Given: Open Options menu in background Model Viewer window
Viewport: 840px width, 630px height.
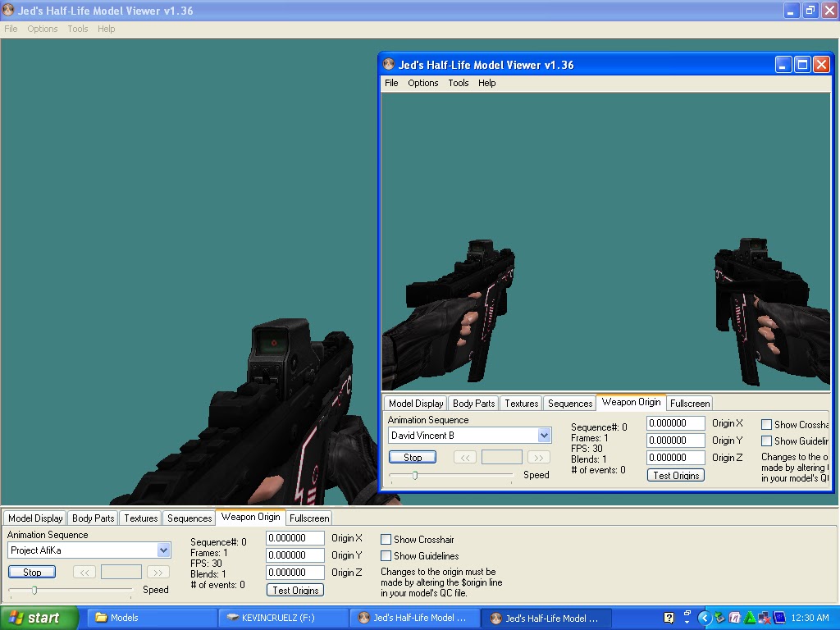Looking at the screenshot, I should point(43,29).
